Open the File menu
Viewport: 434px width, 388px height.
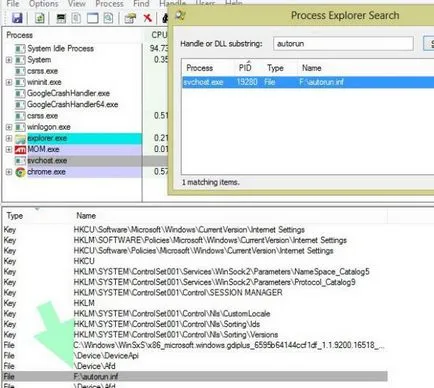pyautogui.click(x=13, y=4)
